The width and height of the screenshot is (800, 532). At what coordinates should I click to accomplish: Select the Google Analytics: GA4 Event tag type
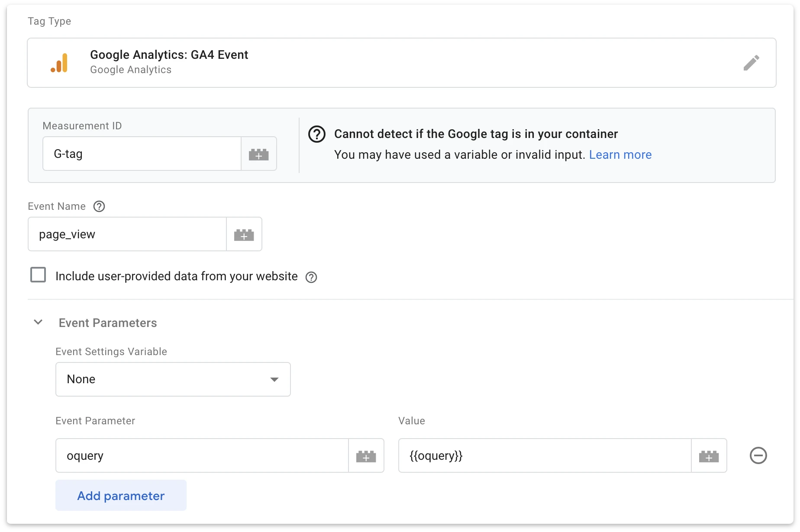coord(402,63)
